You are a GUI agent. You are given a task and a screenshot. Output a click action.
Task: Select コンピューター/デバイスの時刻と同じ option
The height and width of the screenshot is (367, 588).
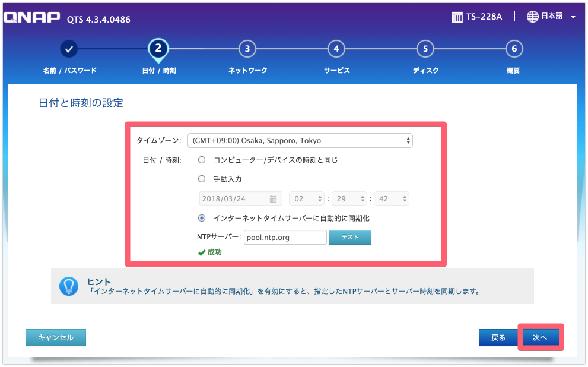(202, 159)
